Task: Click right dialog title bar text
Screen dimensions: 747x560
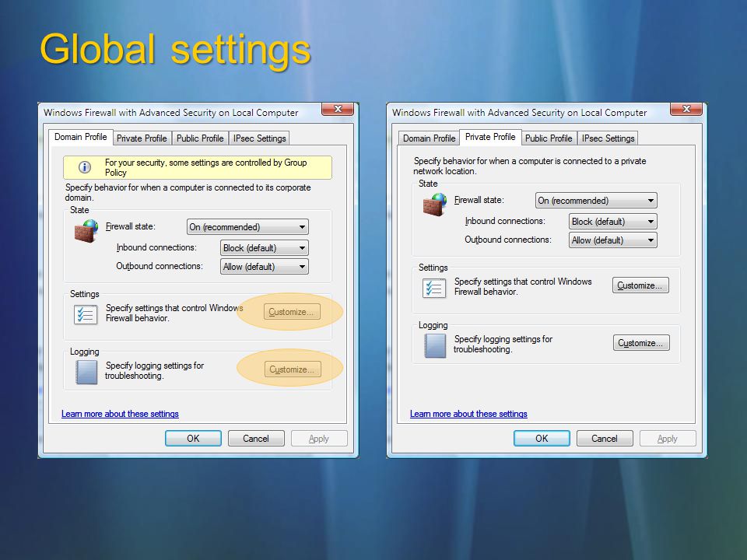Action: [x=520, y=113]
